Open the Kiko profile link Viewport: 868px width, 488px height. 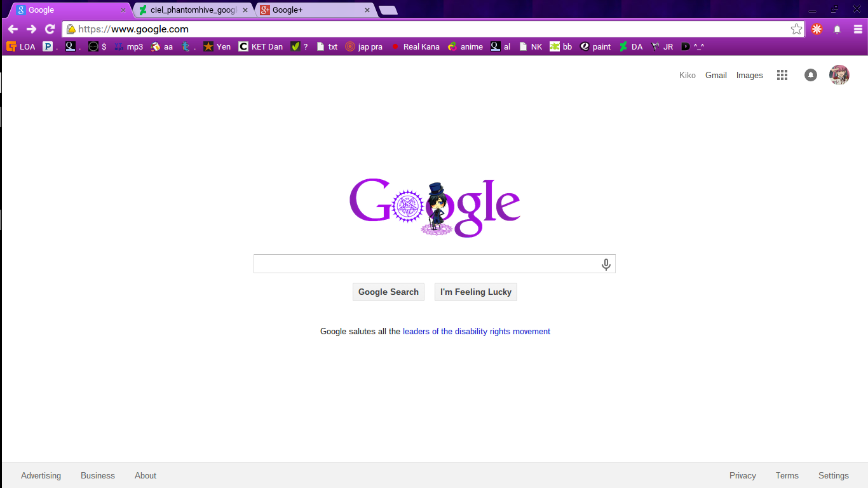click(688, 75)
